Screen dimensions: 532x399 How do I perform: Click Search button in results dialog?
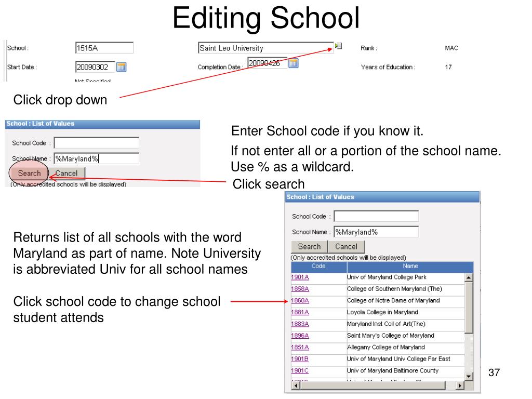pyautogui.click(x=309, y=247)
